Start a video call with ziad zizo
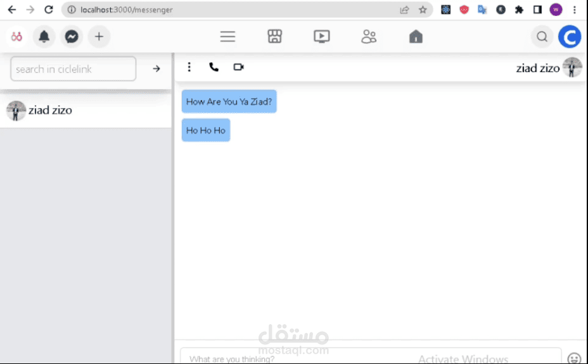Viewport: 588px width, 364px height. tap(238, 67)
